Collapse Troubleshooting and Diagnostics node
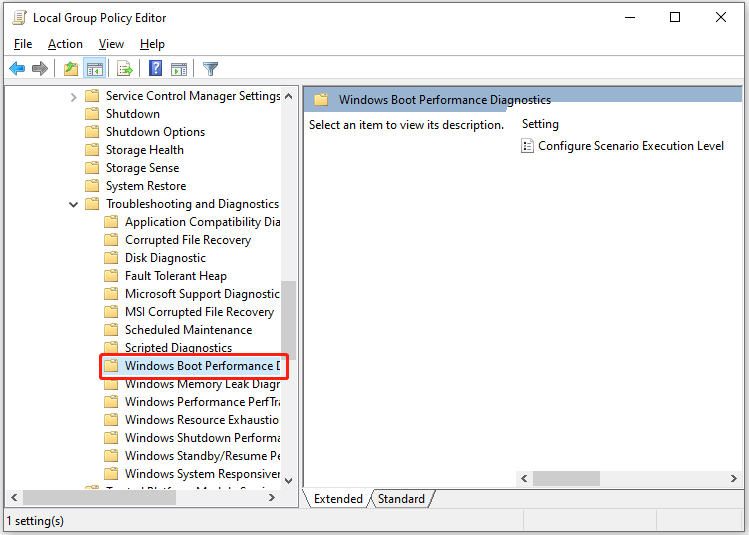Image resolution: width=749 pixels, height=535 pixels. pos(73,204)
